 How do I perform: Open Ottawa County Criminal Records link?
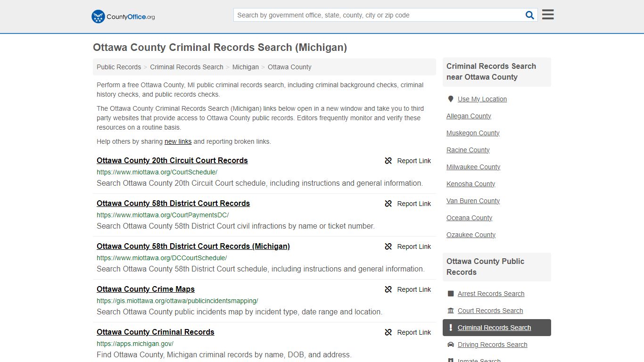pos(156,332)
